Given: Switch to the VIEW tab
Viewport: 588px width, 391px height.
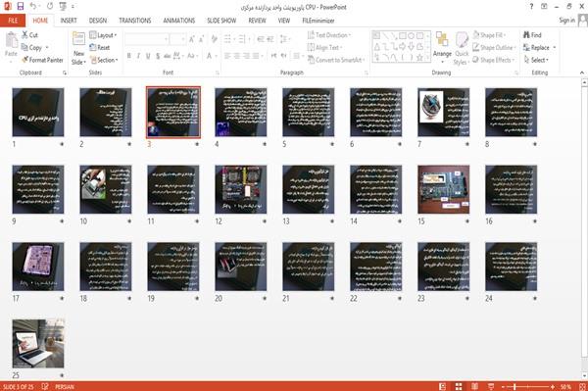Looking at the screenshot, I should tap(284, 21).
